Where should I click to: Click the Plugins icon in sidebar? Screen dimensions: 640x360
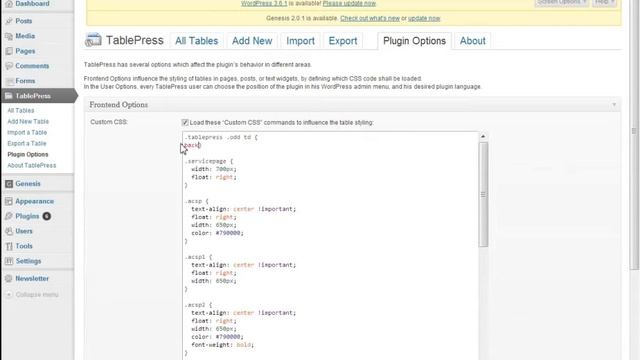(x=9, y=216)
